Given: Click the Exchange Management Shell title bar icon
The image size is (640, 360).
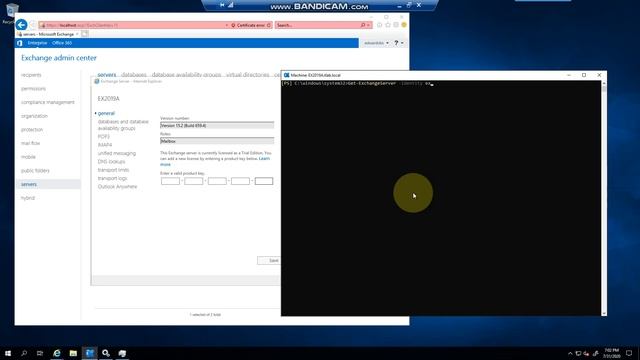Looking at the screenshot, I should click(287, 75).
